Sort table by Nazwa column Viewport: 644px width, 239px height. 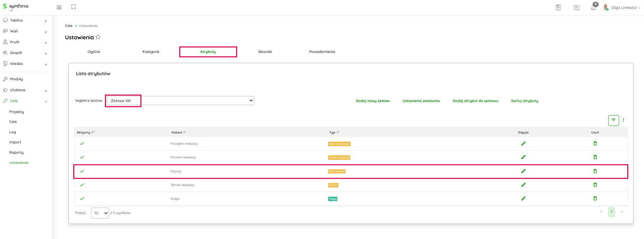point(185,132)
